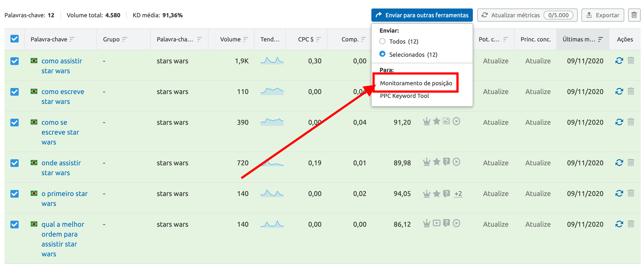Viewport: 644px width, 264px height.
Task: Sort by truncated 'Palavra-cha...' column
Action: point(199,39)
